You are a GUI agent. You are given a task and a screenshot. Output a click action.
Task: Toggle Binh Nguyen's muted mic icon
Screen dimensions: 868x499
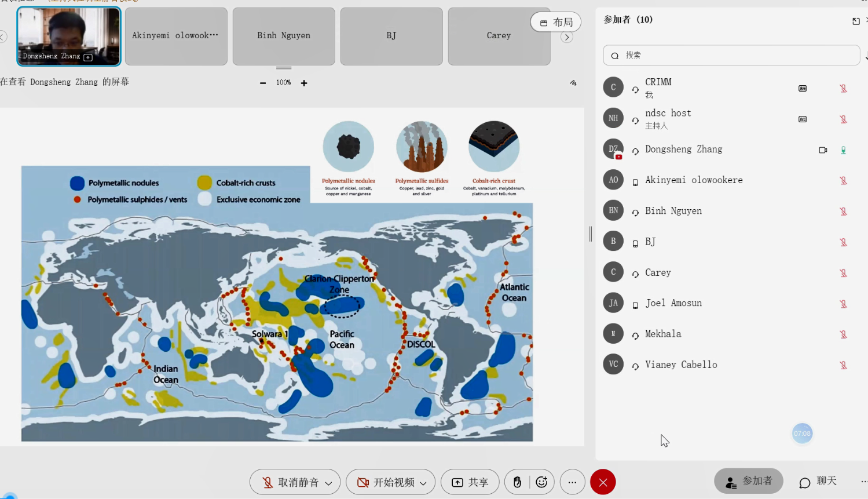pos(844,211)
